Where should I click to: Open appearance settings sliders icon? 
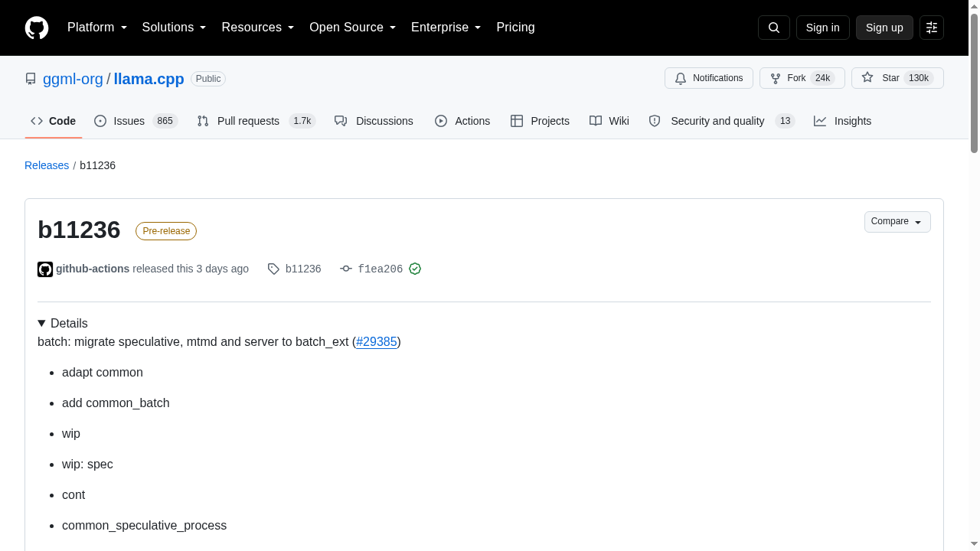931,28
